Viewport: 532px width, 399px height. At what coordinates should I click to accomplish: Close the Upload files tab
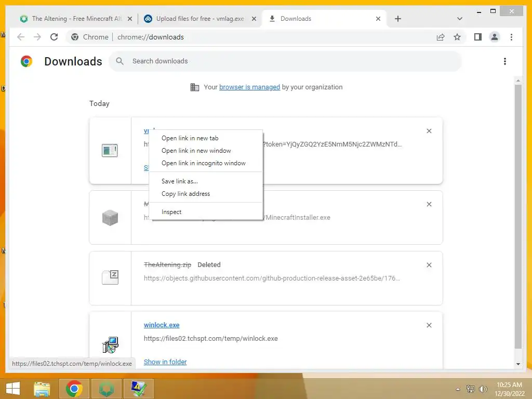[254, 19]
